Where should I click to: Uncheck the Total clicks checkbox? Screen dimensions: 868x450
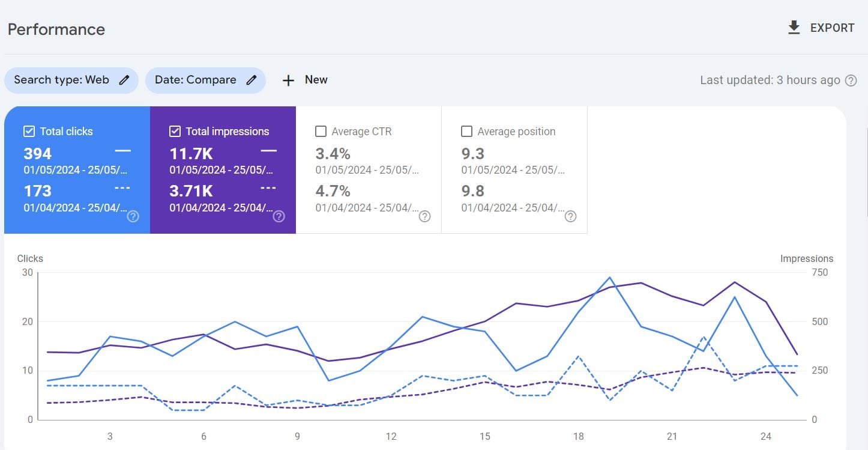29,131
